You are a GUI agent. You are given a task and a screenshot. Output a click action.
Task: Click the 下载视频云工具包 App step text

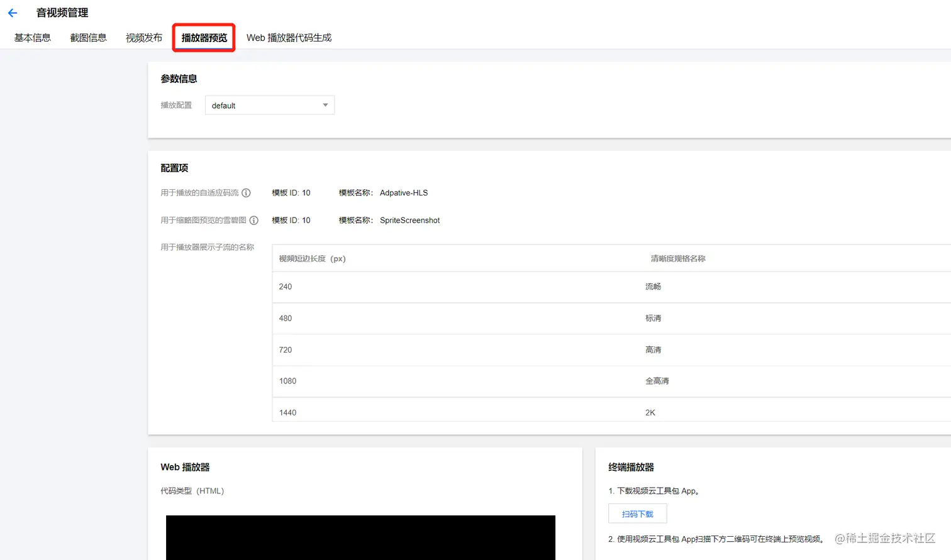(653, 491)
